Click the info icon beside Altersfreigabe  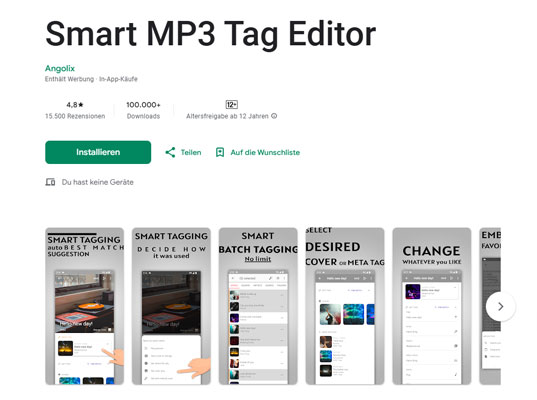tap(274, 116)
